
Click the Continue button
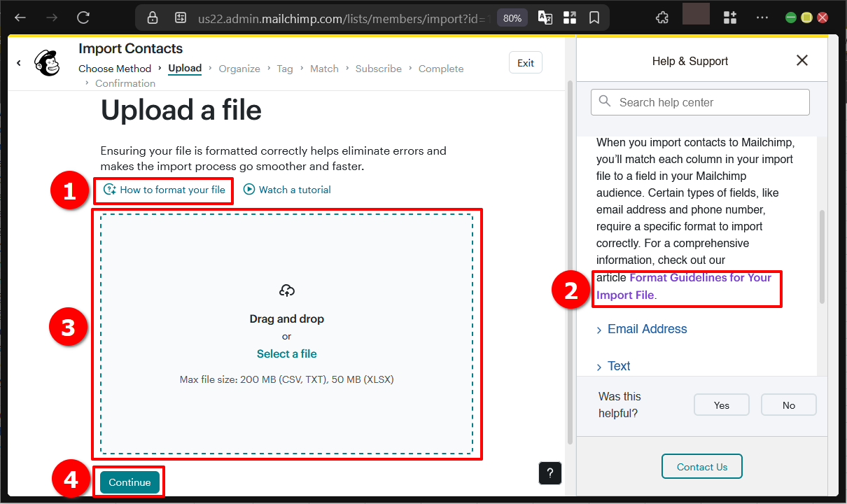tap(129, 482)
